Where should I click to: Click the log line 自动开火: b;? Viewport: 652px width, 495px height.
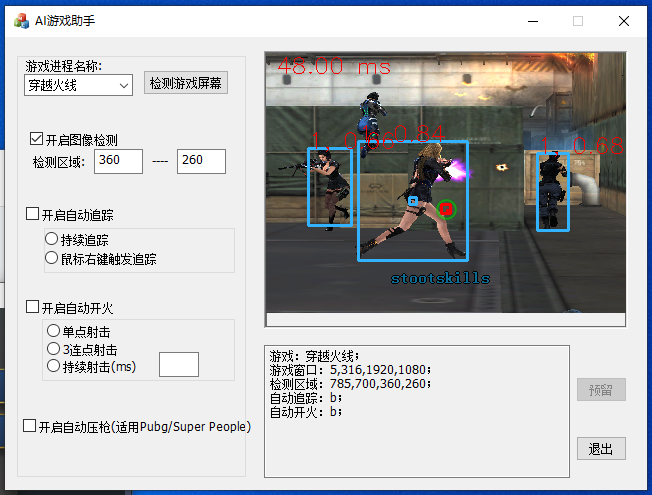point(306,412)
